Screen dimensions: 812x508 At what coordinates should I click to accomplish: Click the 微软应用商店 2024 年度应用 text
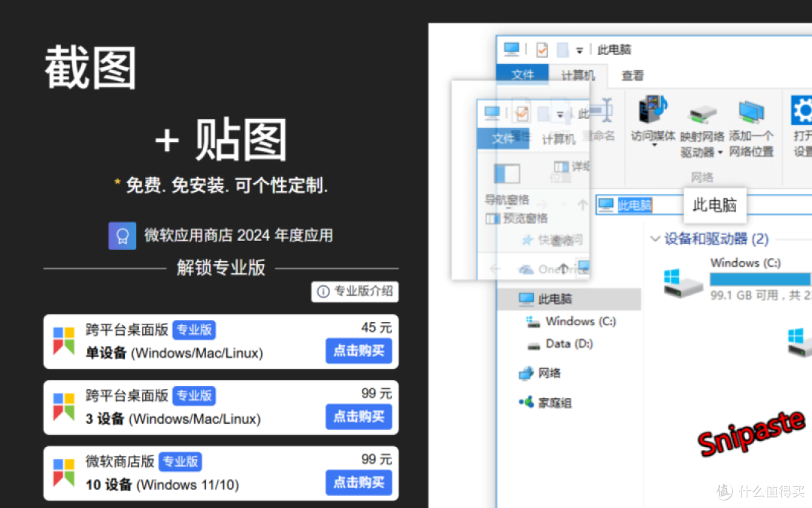(x=238, y=236)
